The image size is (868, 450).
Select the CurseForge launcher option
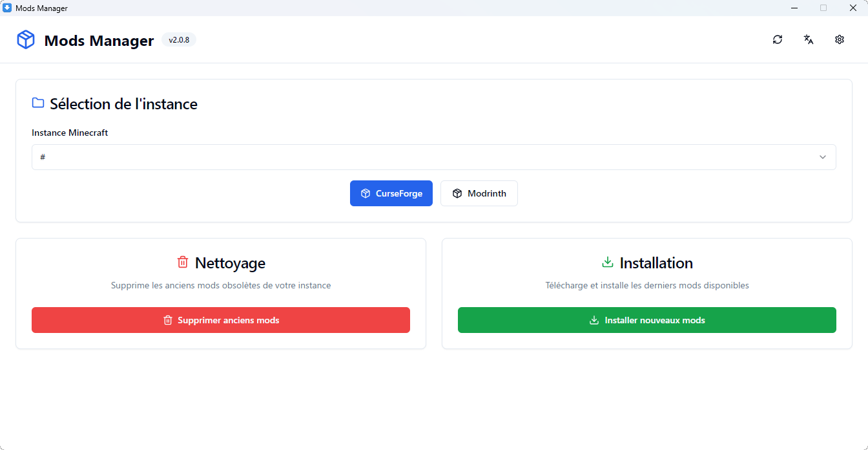tap(391, 193)
